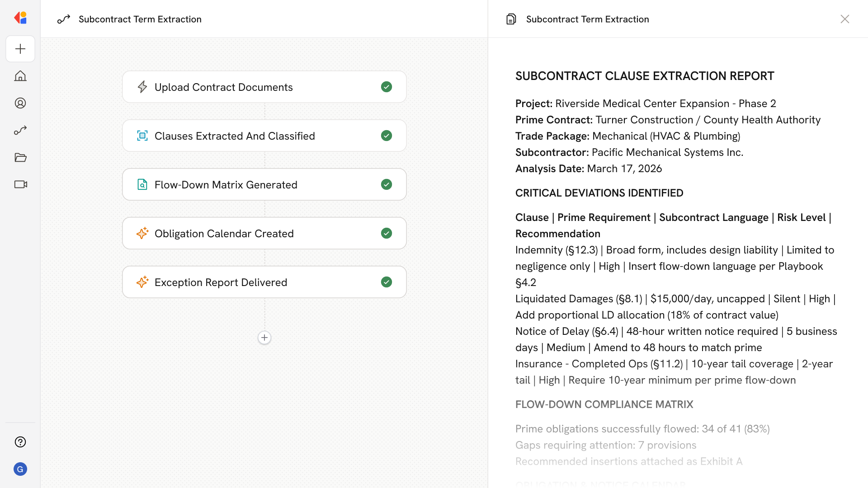
Task: Add a new step below the workflow
Action: coord(264,338)
